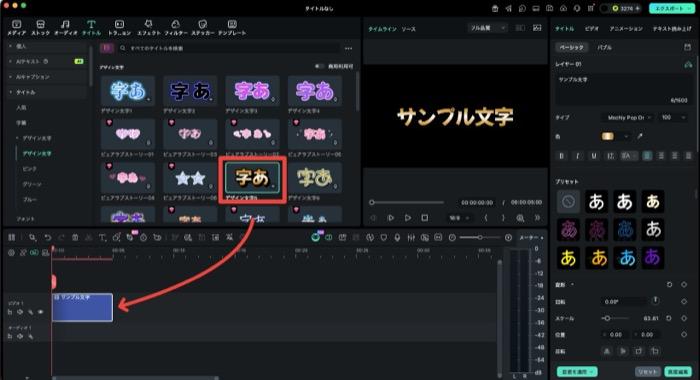Open the three-dot more options menu
The width and height of the screenshot is (700, 380).
click(348, 48)
